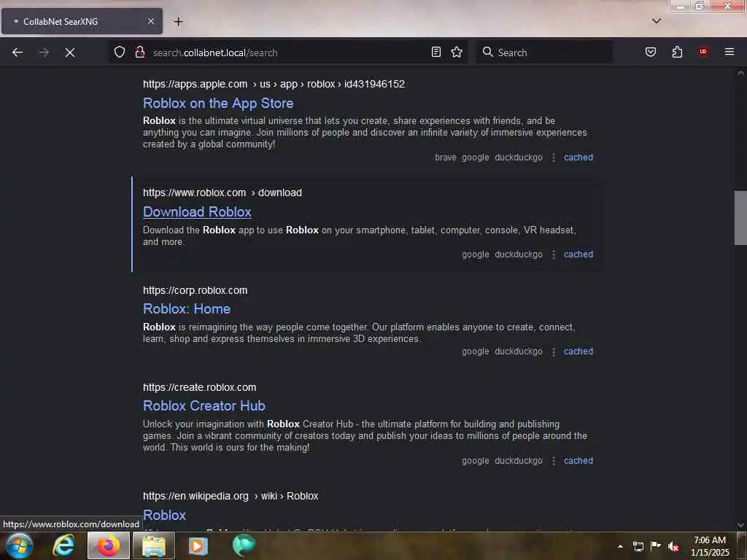Click the https://corp.roblox.com URL text
Screen dimensions: 747x560
[x=196, y=290]
